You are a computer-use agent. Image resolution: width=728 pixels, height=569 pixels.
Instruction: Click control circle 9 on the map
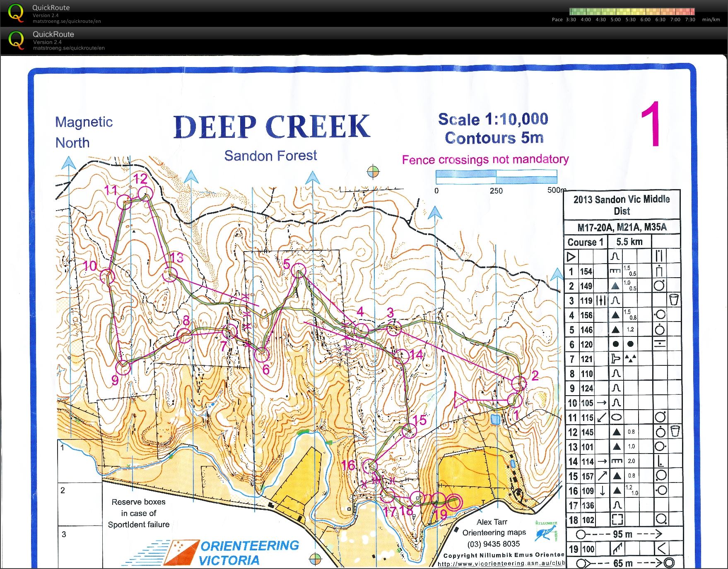(x=123, y=367)
